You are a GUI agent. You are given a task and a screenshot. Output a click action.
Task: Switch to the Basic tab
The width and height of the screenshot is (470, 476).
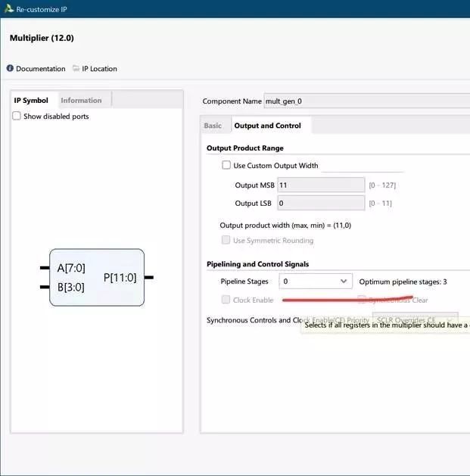point(213,126)
